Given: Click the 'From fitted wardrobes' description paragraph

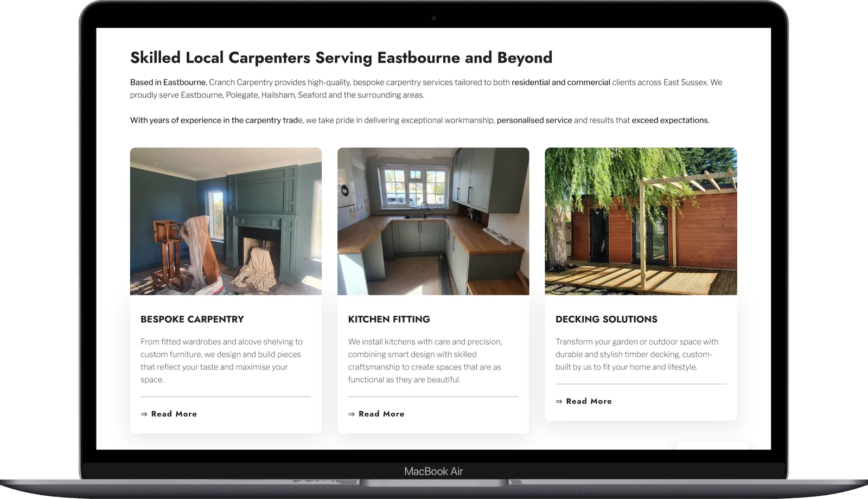Looking at the screenshot, I should click(x=222, y=361).
